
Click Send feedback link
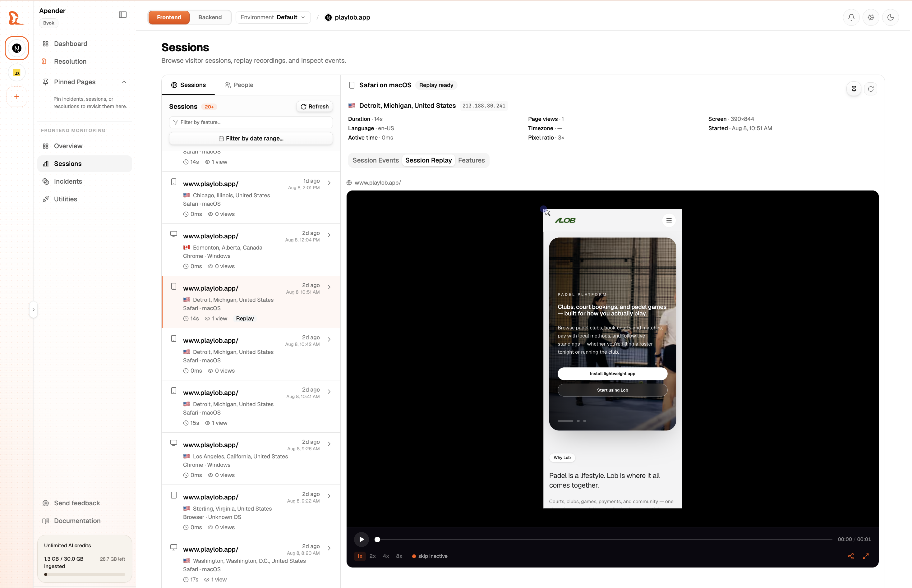[x=85, y=503]
